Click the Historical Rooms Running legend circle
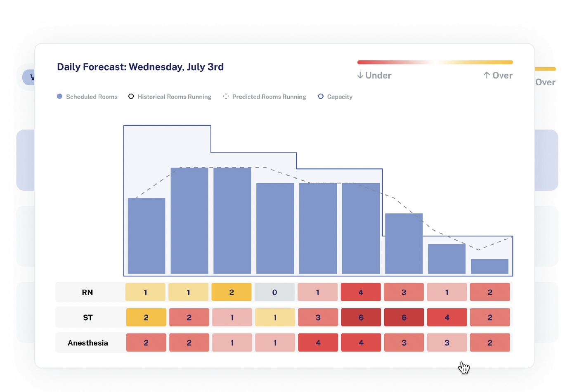Screen dimensions: 572x392 point(131,97)
